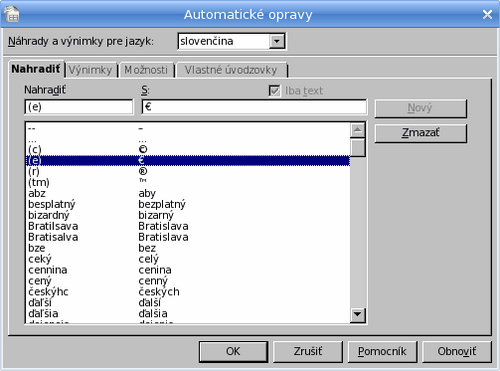The image size is (500, 371).
Task: Select the cennina row
Action: (x=188, y=270)
